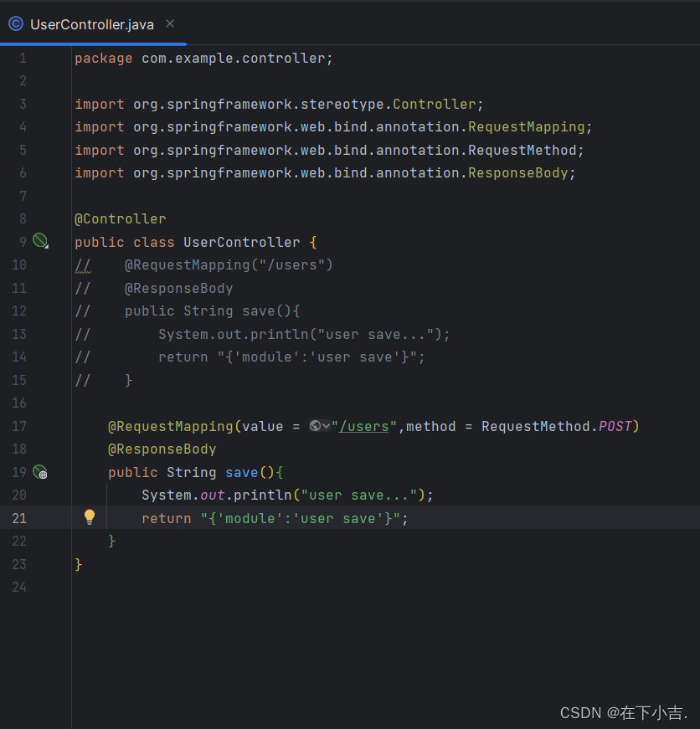Click @ResponseBody annotation on line 18

coord(162,449)
